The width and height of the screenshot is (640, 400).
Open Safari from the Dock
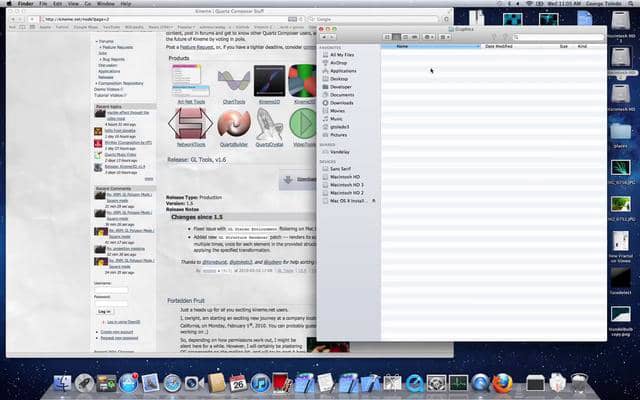[173, 383]
